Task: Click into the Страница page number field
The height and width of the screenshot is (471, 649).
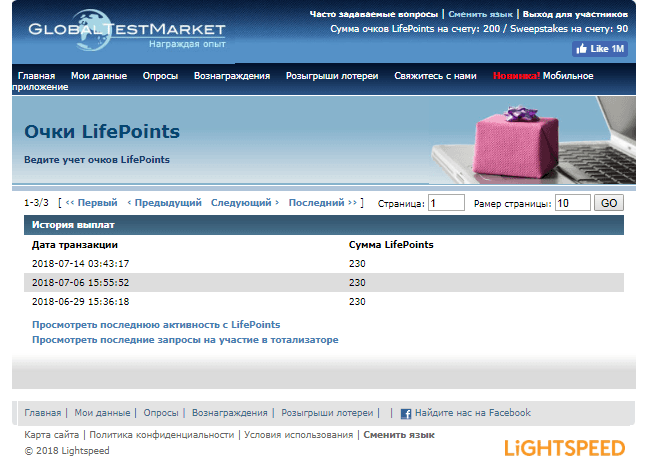Action: click(446, 203)
